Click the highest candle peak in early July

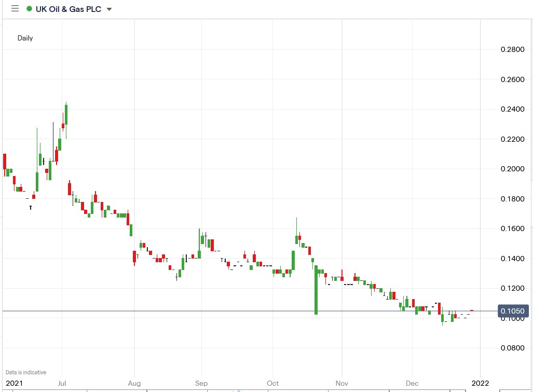point(66,104)
